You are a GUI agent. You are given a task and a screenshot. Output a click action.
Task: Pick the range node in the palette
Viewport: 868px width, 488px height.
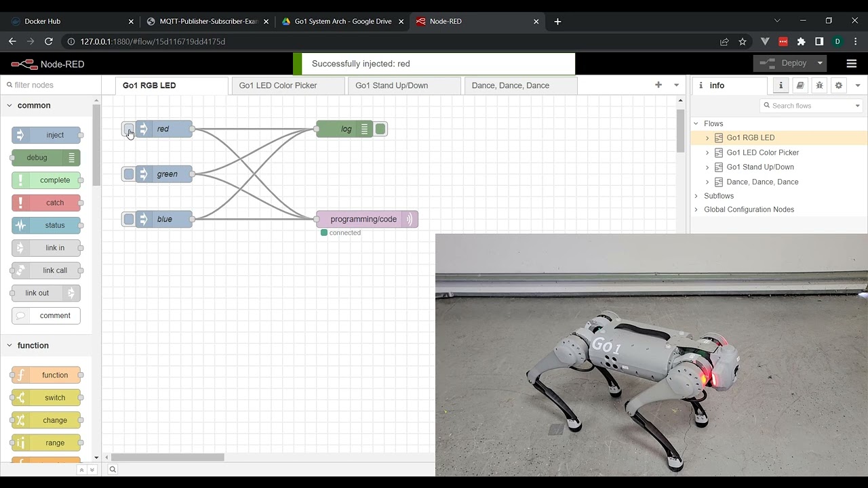[46, 443]
